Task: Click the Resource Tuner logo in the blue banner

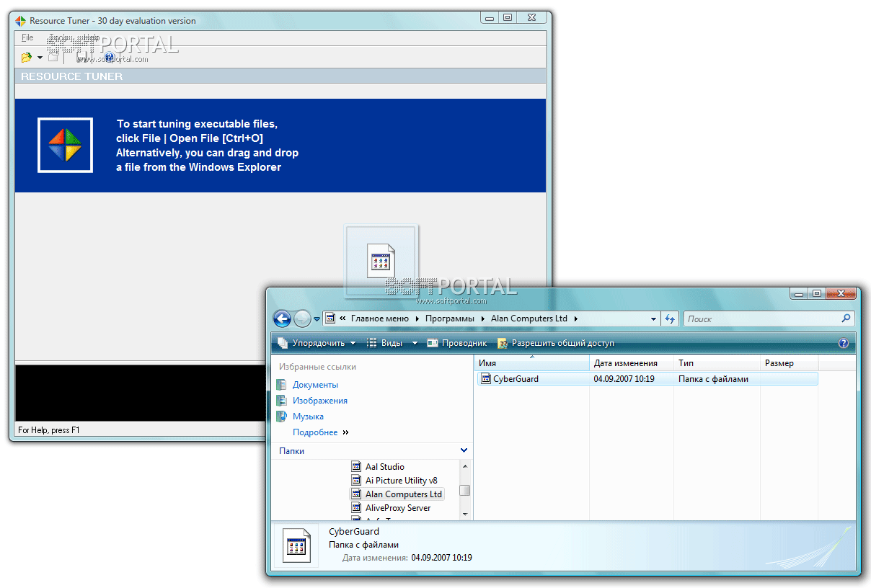Action: pyautogui.click(x=65, y=145)
